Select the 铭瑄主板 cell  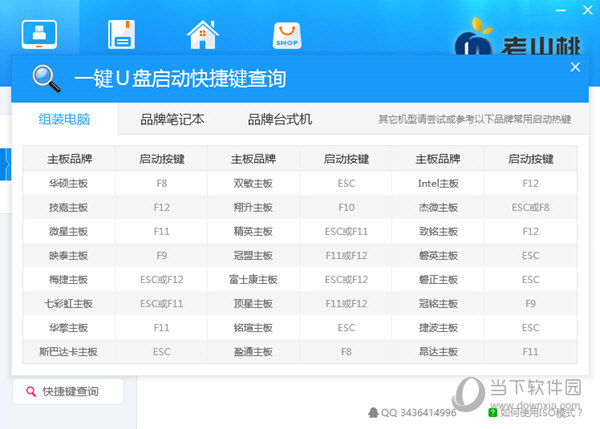[x=253, y=328]
